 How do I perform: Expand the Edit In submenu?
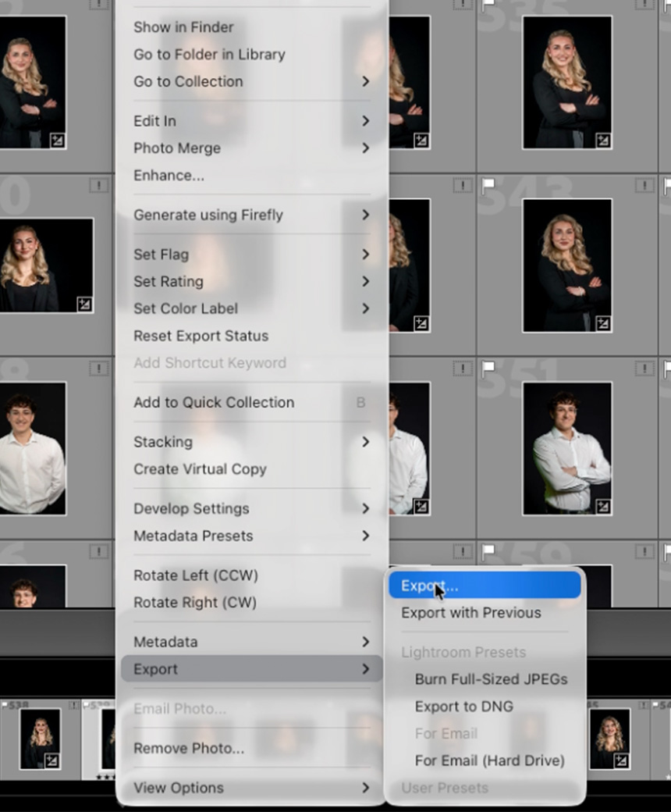252,121
